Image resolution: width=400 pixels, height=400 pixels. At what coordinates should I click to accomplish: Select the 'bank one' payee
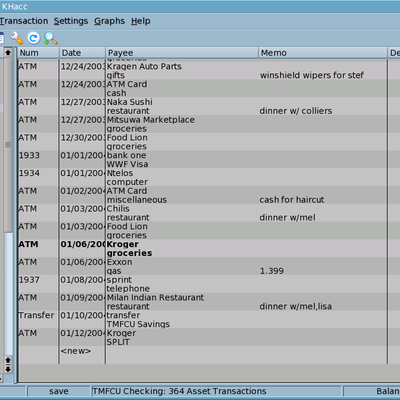(126, 155)
